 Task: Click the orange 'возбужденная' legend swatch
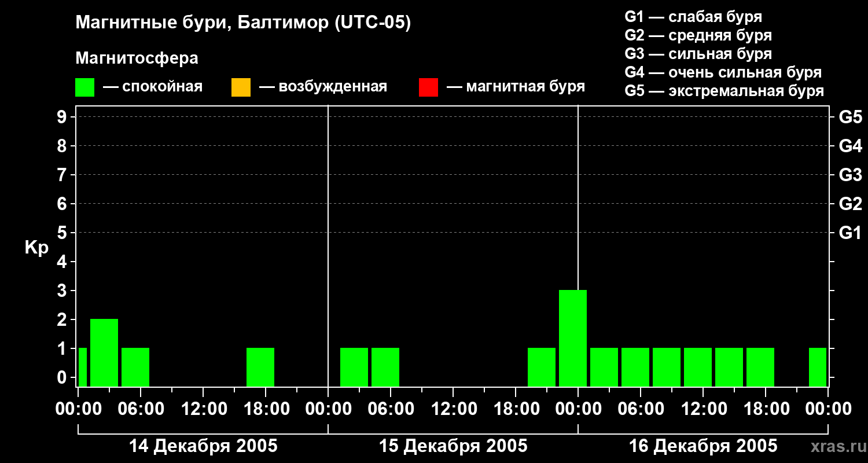coord(241,87)
